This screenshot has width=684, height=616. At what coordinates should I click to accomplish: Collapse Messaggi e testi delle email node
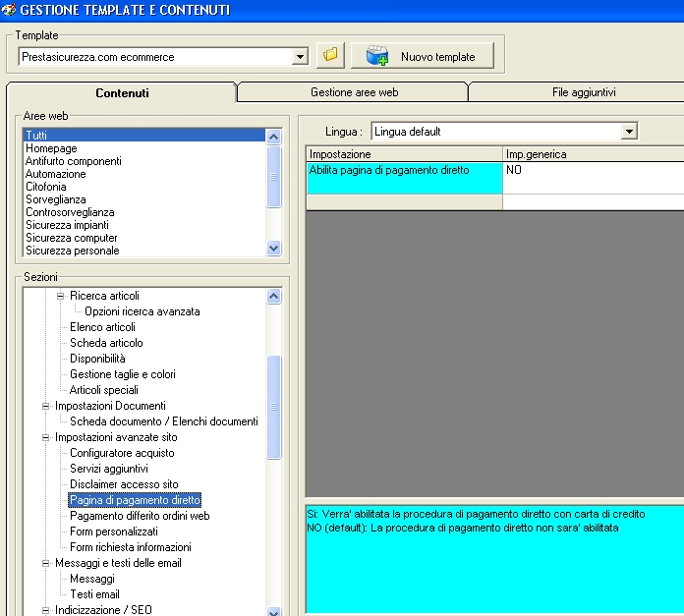coord(45,563)
